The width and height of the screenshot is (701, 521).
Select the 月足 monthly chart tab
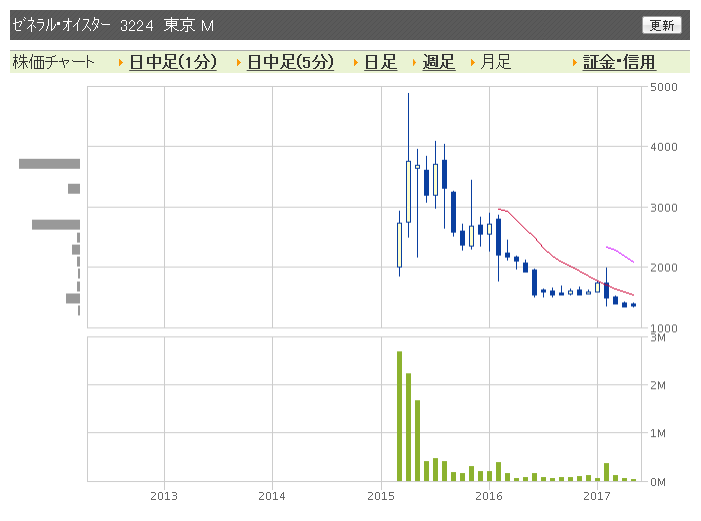click(x=495, y=62)
